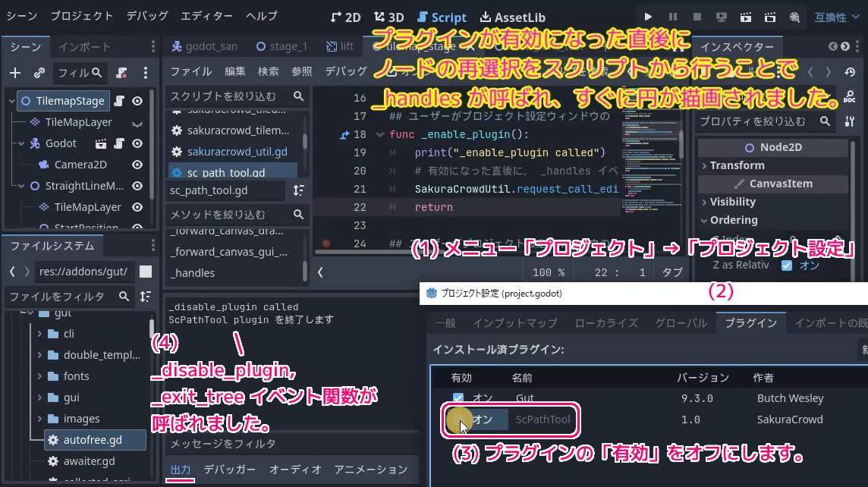Stop the running project

697,17
